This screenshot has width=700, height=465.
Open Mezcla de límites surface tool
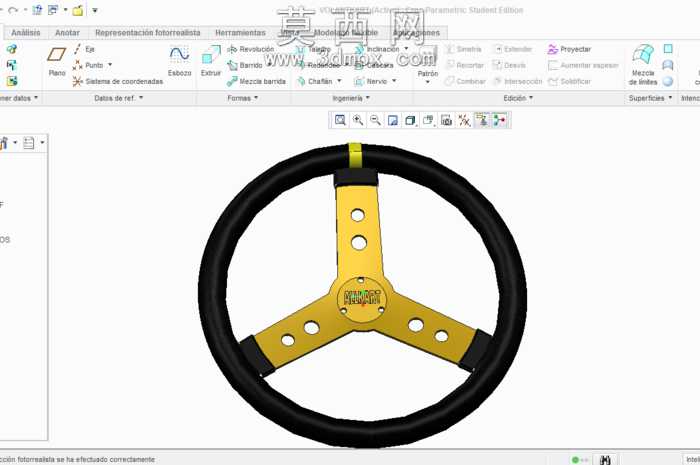(643, 65)
